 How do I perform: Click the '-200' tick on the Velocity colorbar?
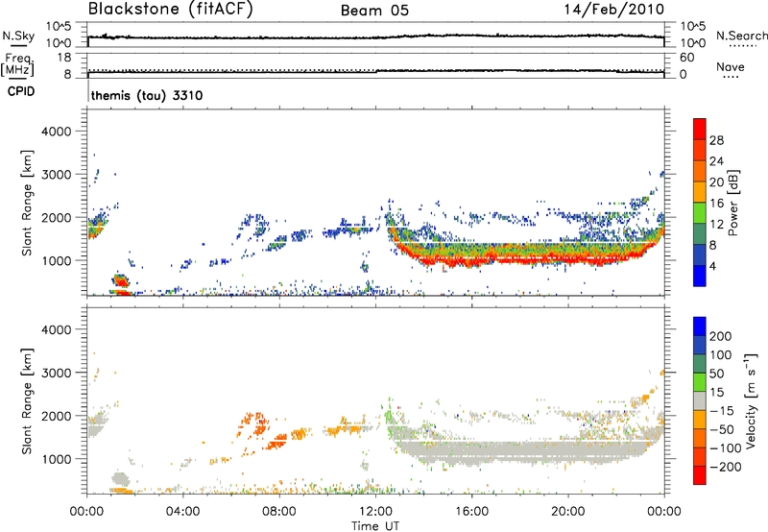725,467
